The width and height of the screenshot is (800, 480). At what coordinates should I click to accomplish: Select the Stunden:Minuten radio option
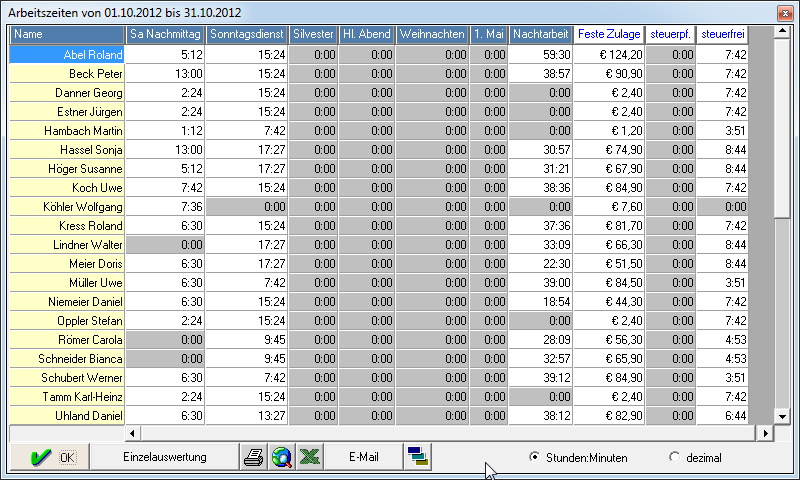534,457
